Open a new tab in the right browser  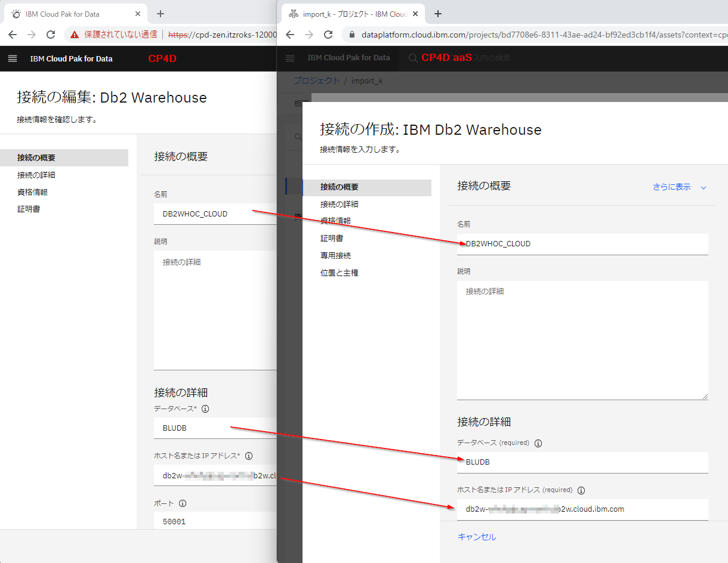coord(438,14)
